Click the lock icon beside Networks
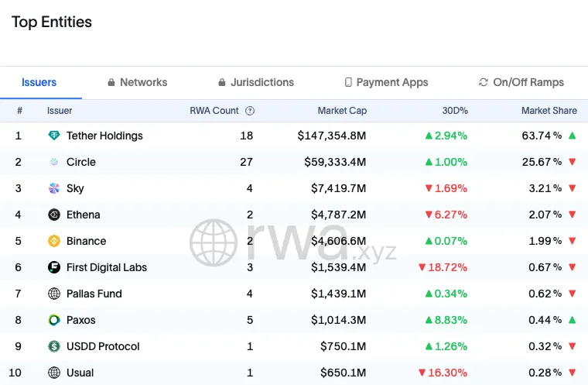This screenshot has width=588, height=385. point(111,82)
